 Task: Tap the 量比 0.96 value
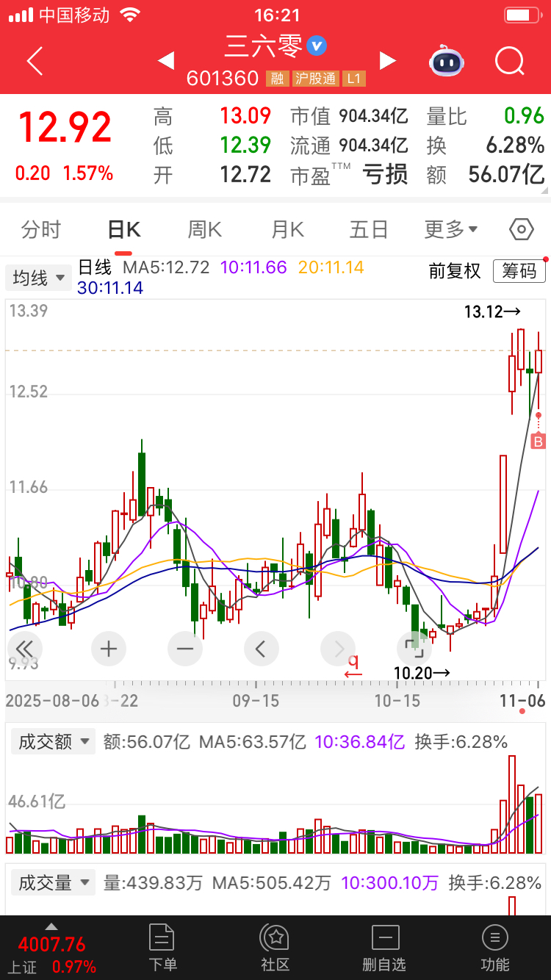pyautogui.click(x=525, y=115)
